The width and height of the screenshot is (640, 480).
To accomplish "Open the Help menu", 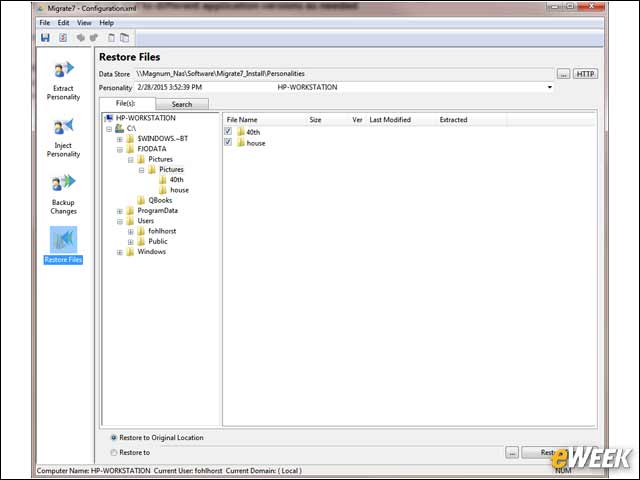I will point(107,23).
